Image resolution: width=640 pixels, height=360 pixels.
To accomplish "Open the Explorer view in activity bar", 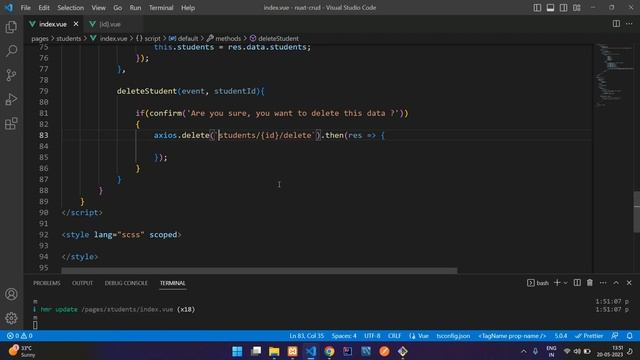I will tap(11, 27).
